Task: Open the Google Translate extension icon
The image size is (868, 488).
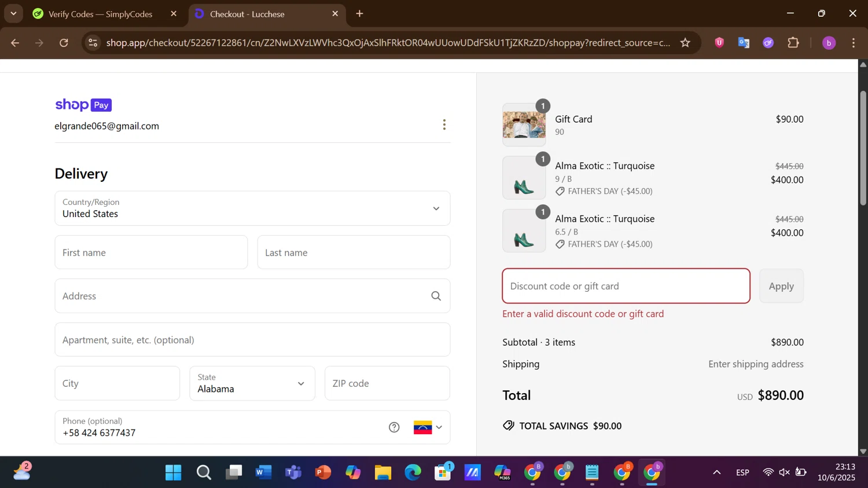Action: [744, 43]
